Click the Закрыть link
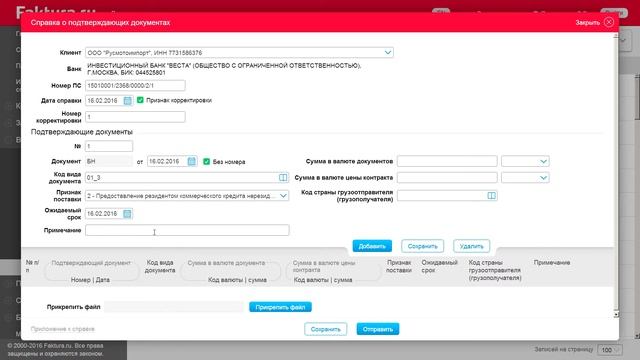Screen dimensions: 640x360 click(x=587, y=23)
